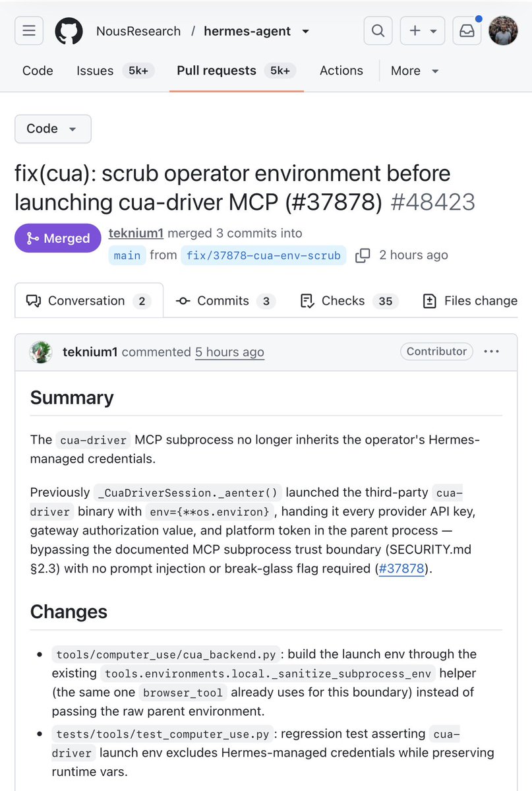The image size is (532, 791).
Task: Open the notifications inbox icon
Action: pyautogui.click(x=467, y=31)
